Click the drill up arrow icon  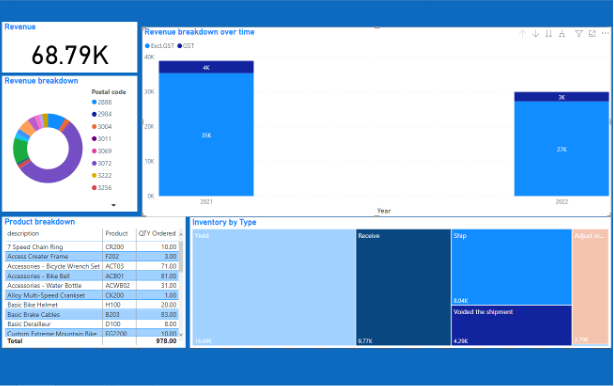tap(522, 34)
